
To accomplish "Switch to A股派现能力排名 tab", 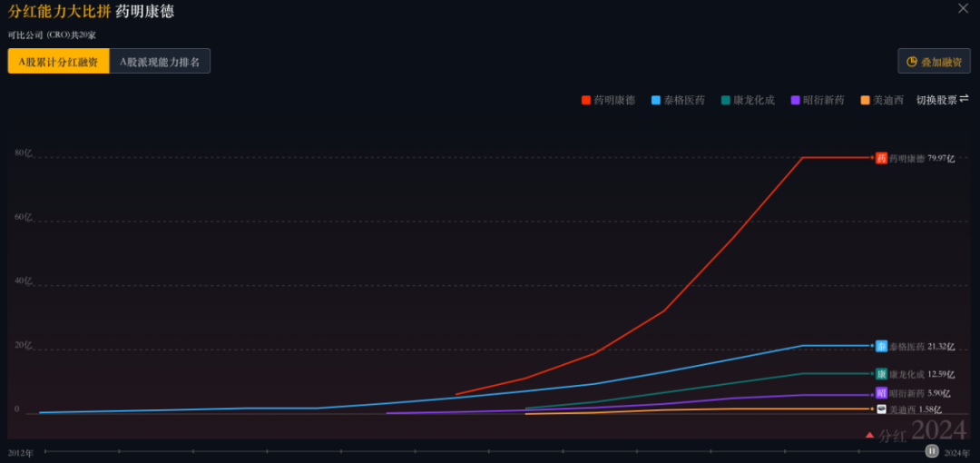I will coord(160,62).
